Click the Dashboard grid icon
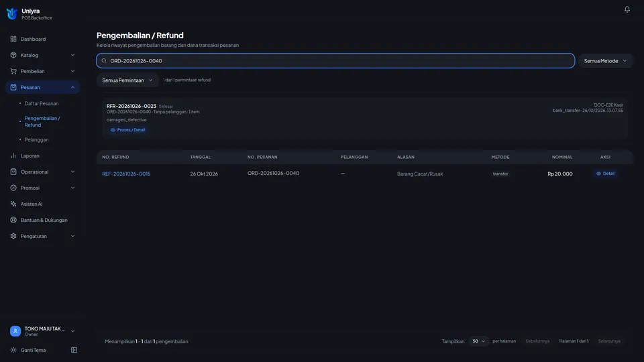 pos(13,39)
